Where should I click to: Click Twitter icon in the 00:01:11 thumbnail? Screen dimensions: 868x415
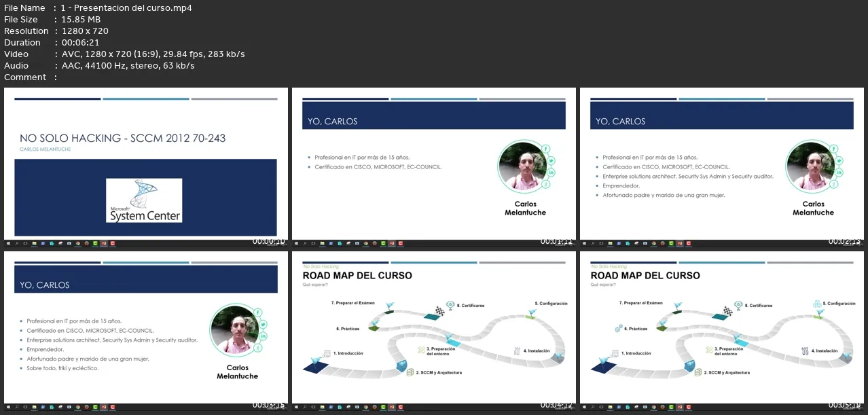click(x=551, y=161)
